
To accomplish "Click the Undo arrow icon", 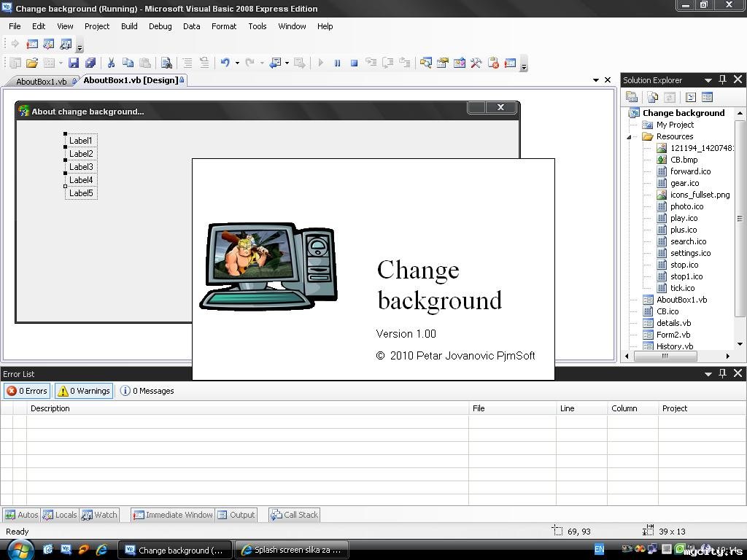I will pos(225,63).
